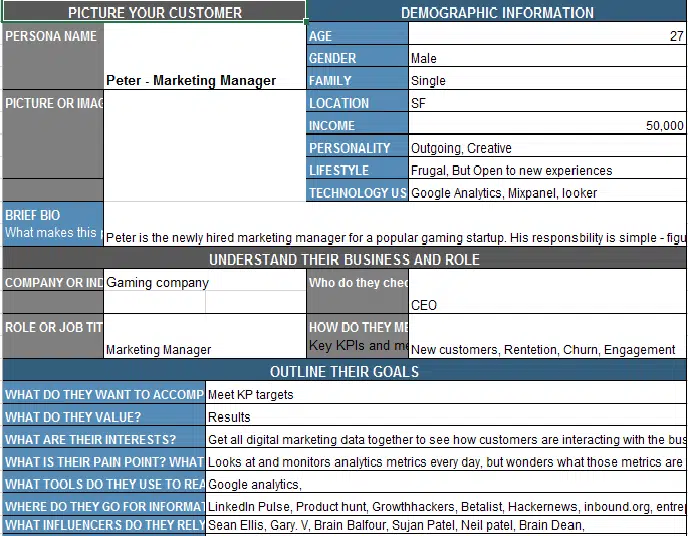This screenshot has height=536, width=688.
Task: Select the technology cell listing Google Analytics, Mixpanel
Action: [x=547, y=193]
